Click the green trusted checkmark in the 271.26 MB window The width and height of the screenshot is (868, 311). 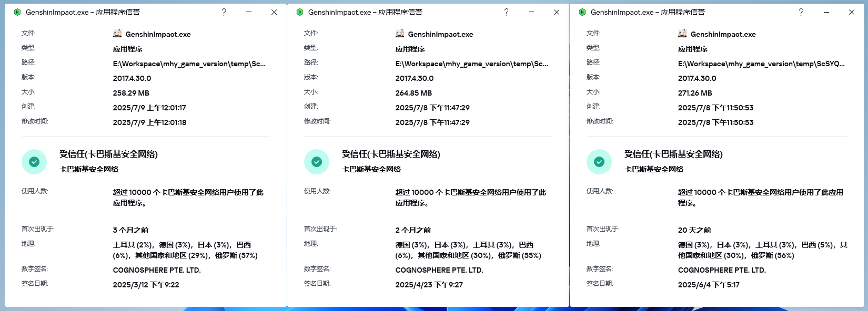(x=599, y=162)
